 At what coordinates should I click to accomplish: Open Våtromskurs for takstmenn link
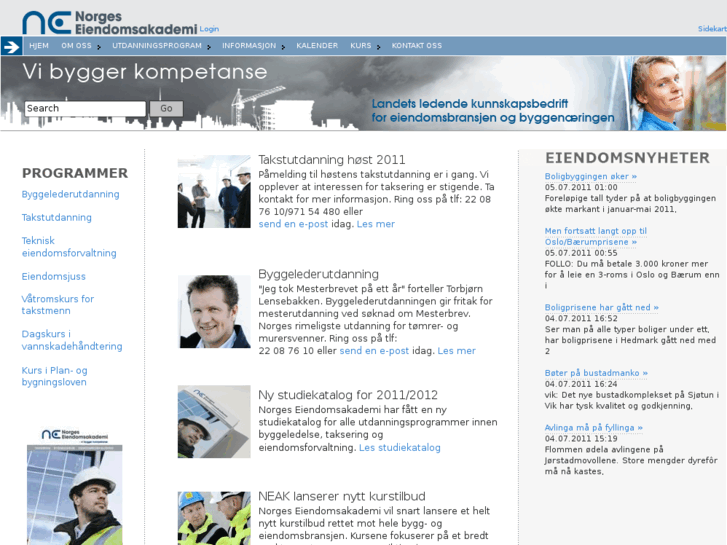point(57,305)
